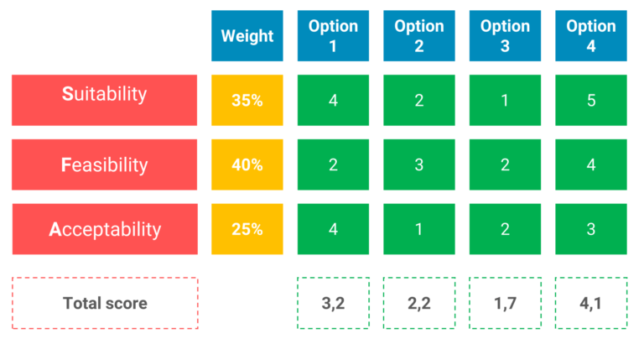Click the Weight column header
Image resolution: width=644 pixels, height=339 pixels.
(247, 36)
